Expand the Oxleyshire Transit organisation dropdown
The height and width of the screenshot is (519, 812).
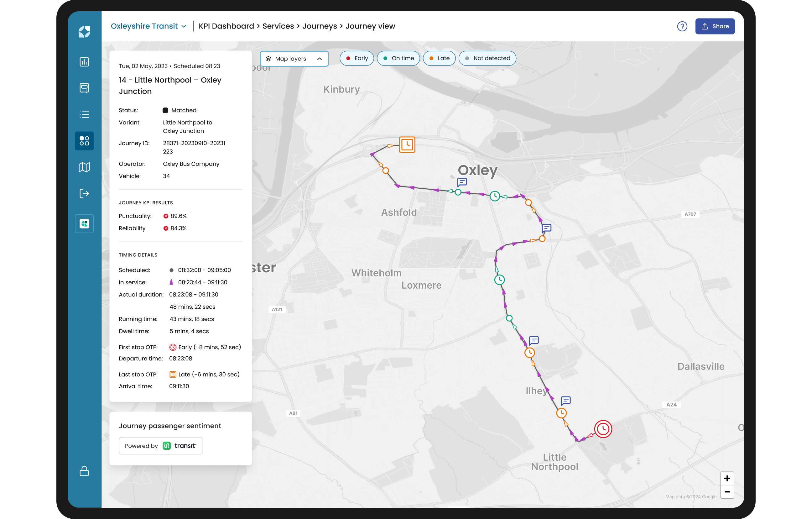pyautogui.click(x=148, y=26)
